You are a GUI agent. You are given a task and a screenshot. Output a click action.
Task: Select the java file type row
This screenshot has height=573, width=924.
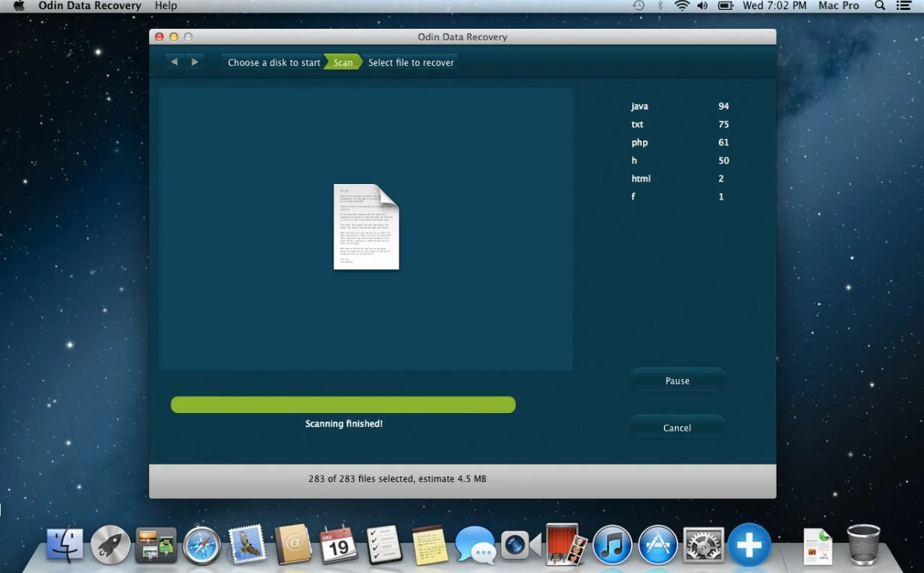click(680, 106)
